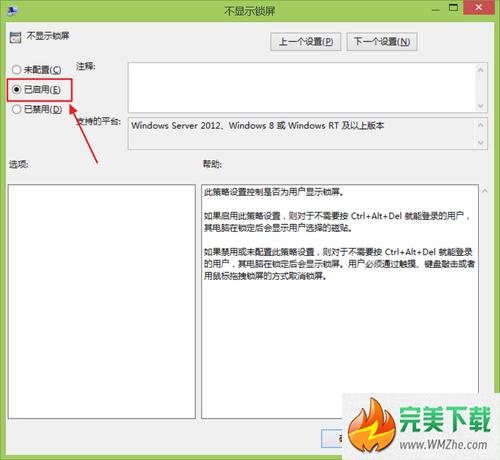
Task: Click the flame logo of 完美下载
Action: tap(372, 426)
